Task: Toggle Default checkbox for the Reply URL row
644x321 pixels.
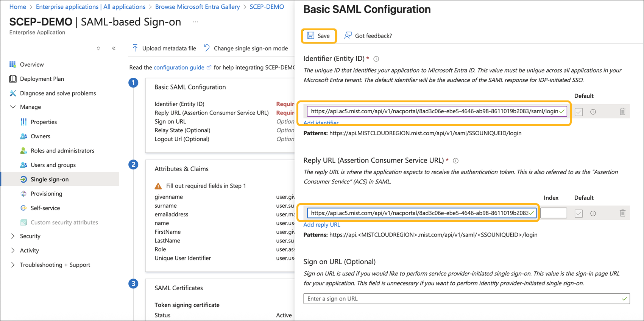Action: coord(579,213)
